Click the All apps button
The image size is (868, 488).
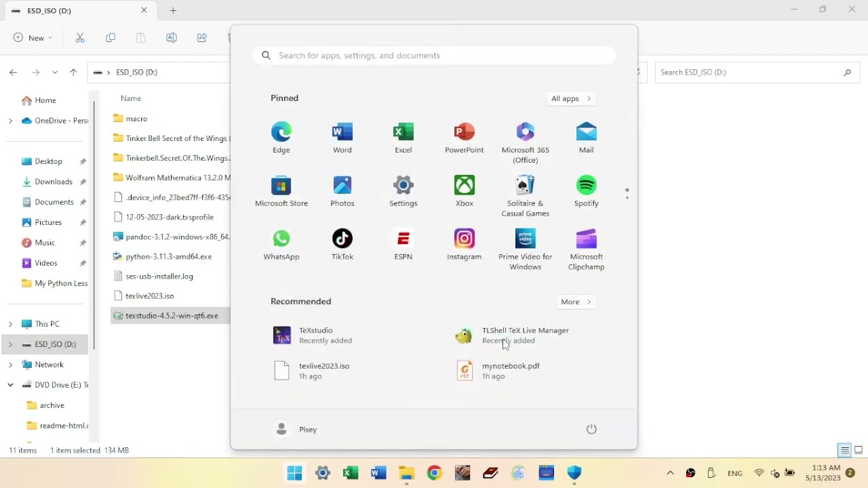pyautogui.click(x=572, y=98)
